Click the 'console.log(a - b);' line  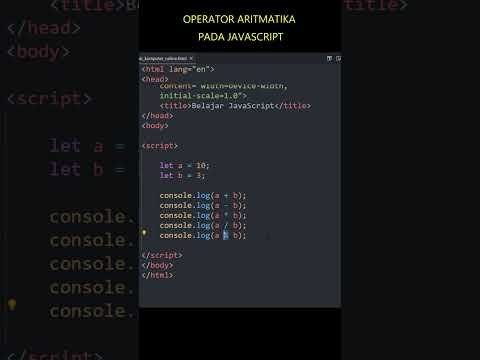click(x=203, y=206)
